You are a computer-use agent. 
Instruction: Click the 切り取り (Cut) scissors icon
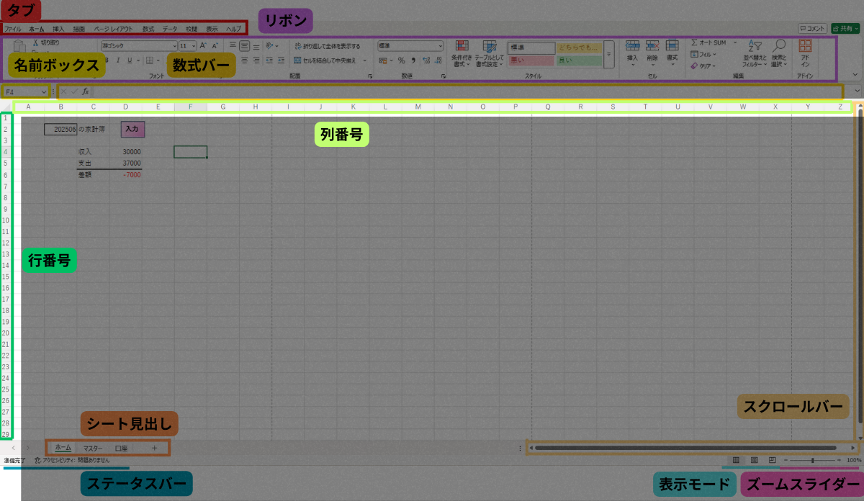tap(35, 43)
